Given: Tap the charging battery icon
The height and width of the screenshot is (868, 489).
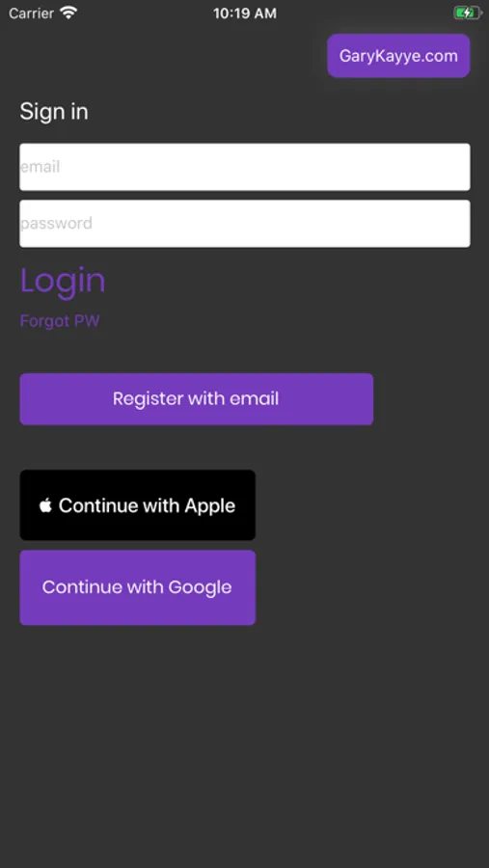Looking at the screenshot, I should point(468,13).
